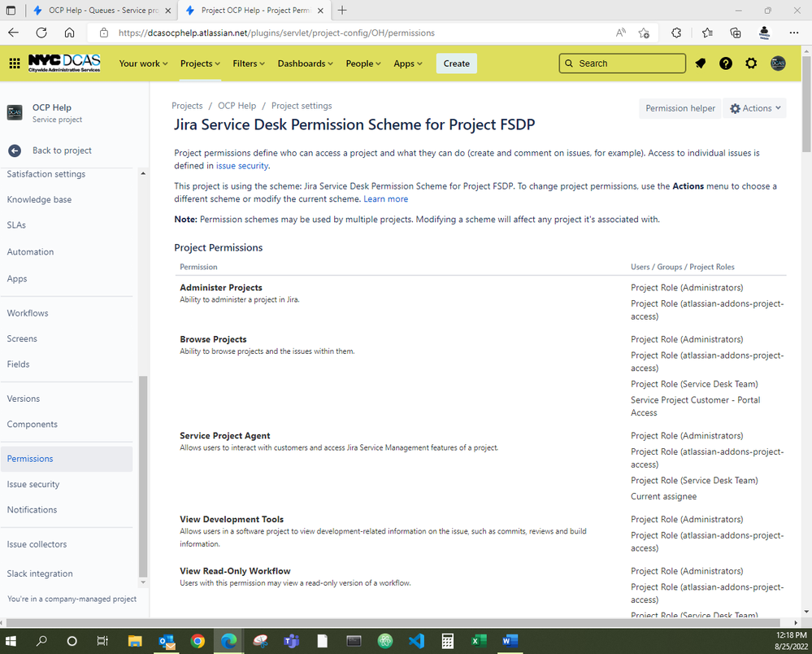Click the Permission helper button

680,108
